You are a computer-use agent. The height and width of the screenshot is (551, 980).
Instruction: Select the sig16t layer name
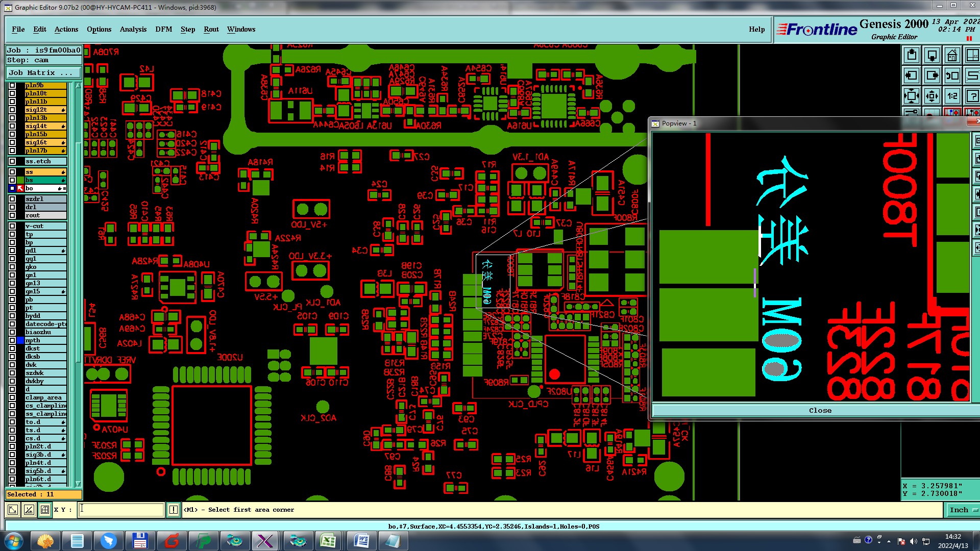pyautogui.click(x=45, y=142)
